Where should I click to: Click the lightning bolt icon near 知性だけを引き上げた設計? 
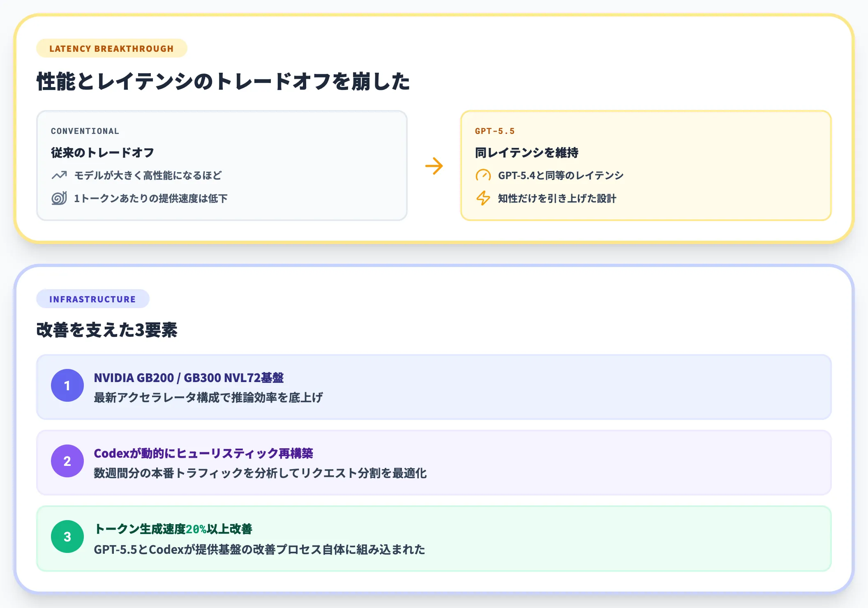click(483, 198)
